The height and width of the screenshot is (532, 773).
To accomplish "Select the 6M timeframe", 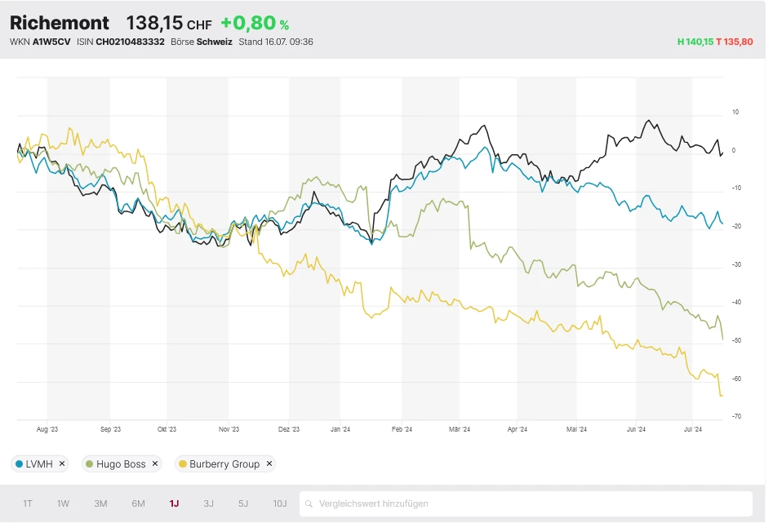I will [138, 503].
